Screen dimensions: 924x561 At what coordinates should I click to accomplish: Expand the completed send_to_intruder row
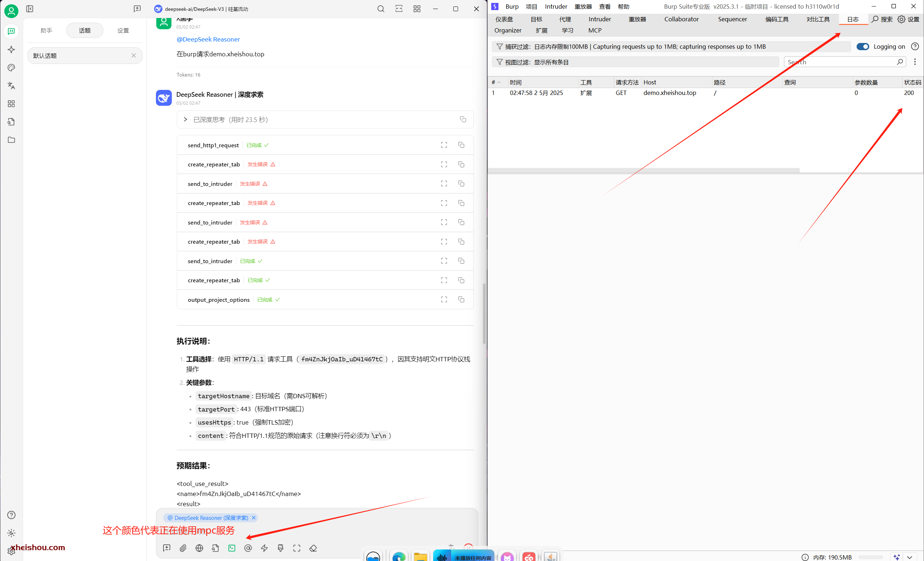[x=325, y=261]
